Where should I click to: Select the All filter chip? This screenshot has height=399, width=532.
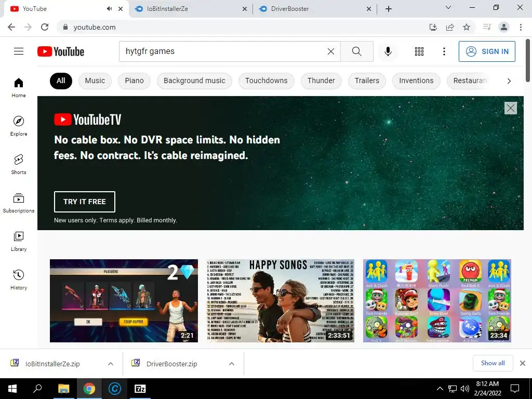61,81
